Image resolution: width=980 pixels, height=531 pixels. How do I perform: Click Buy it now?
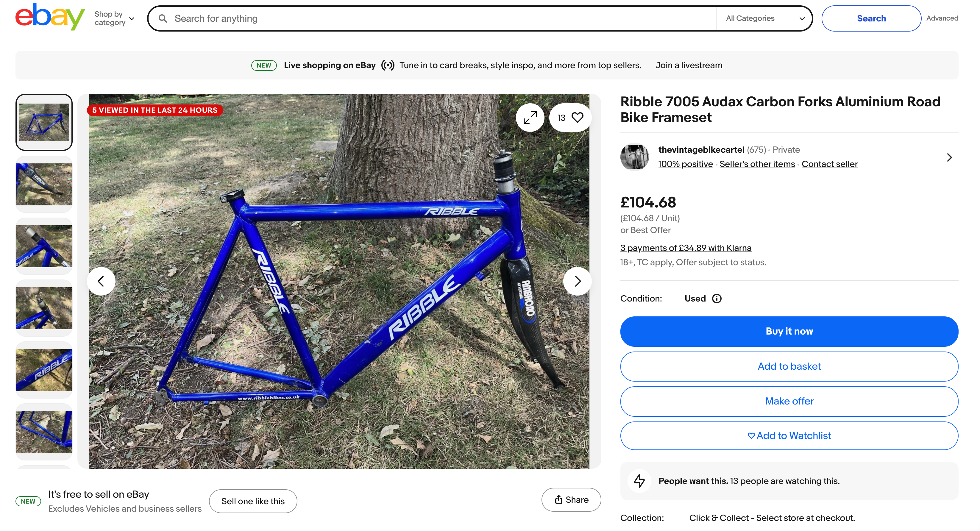[789, 331]
